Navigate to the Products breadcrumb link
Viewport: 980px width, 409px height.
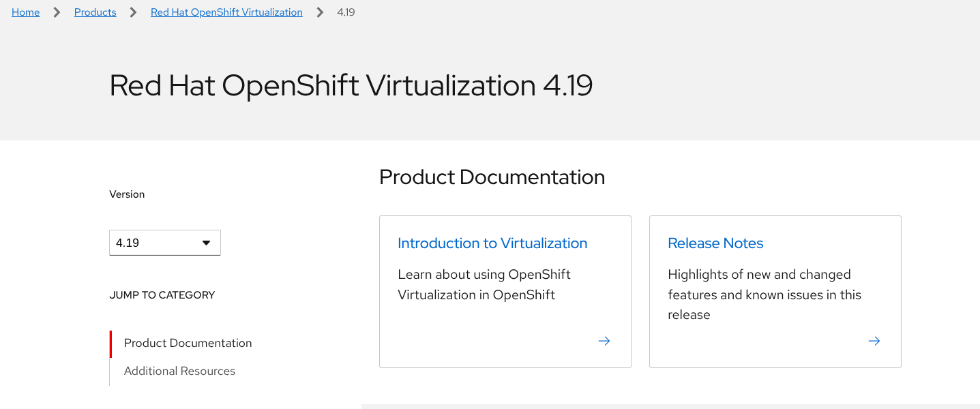[x=95, y=12]
